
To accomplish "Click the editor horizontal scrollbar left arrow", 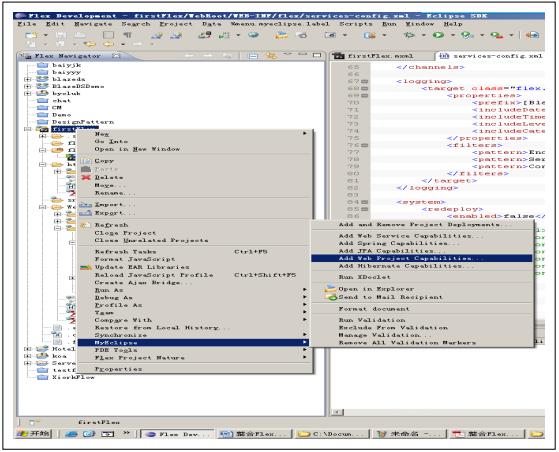I will 337,412.
